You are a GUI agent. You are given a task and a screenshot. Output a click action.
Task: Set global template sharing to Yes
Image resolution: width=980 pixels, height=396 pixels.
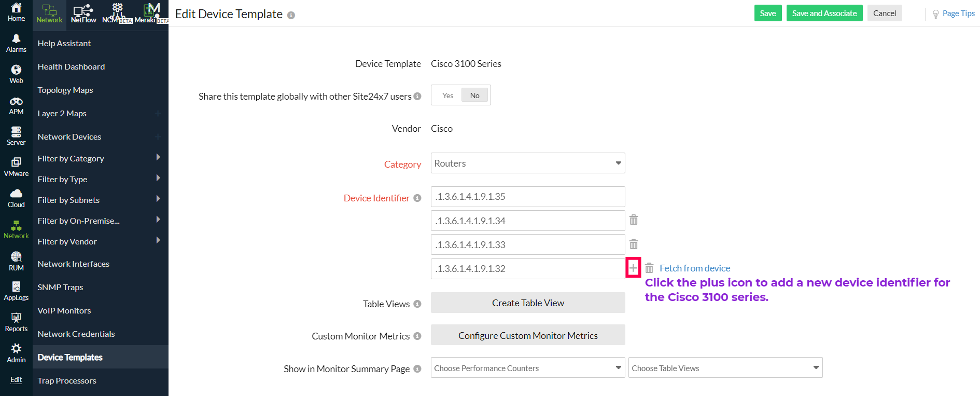(x=447, y=95)
